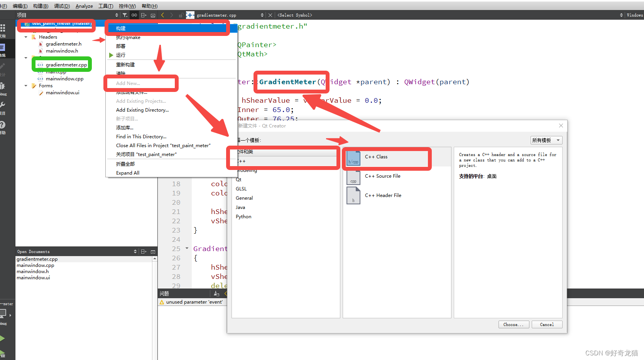Select Find in This Directory... item
Viewport: 644px width, 360px height.
pos(171,137)
